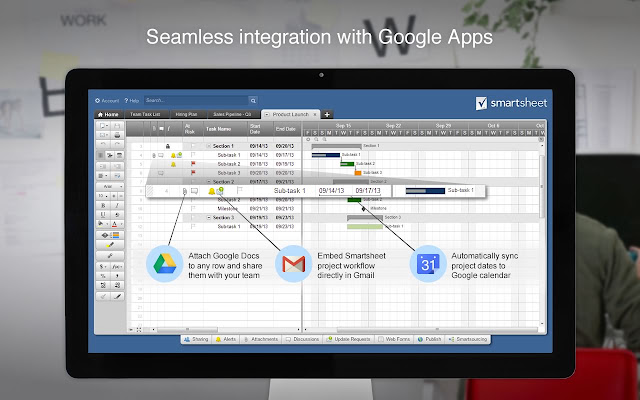This screenshot has width=640, height=400.
Task: Switch to Grid view icon
Action: pyautogui.click(x=101, y=156)
